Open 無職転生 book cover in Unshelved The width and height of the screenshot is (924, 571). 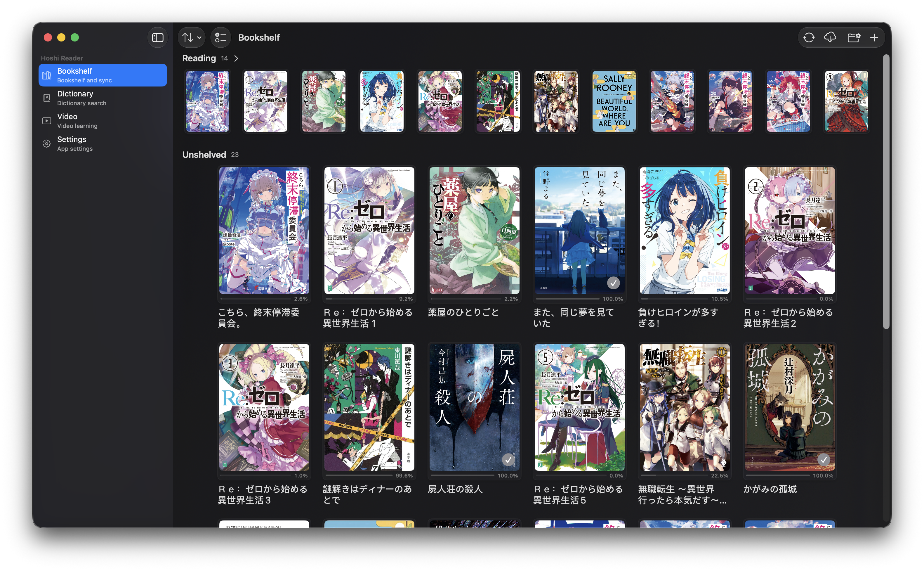tap(685, 407)
